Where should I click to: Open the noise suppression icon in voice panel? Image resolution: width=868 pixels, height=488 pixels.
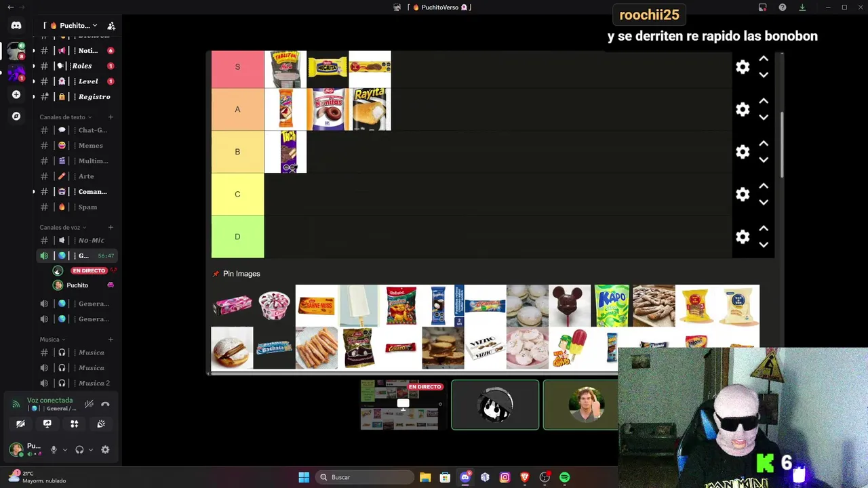point(89,404)
